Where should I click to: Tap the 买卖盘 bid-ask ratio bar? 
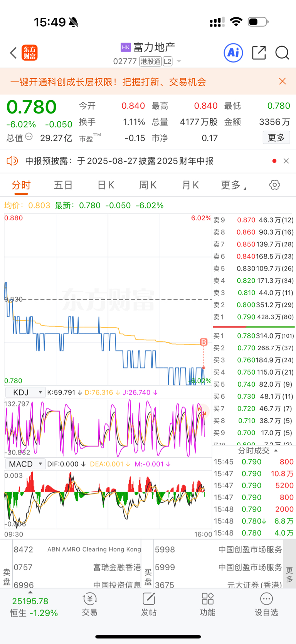[x=254, y=327]
